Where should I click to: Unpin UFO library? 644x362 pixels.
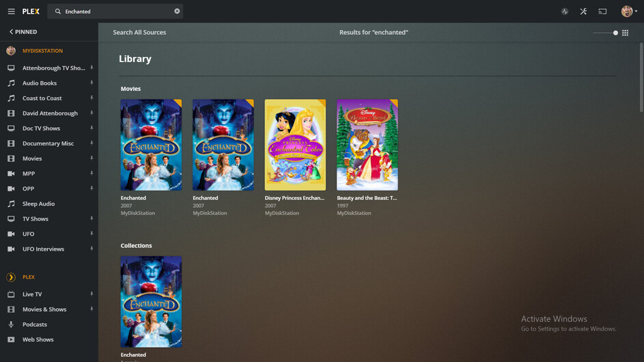tap(92, 234)
